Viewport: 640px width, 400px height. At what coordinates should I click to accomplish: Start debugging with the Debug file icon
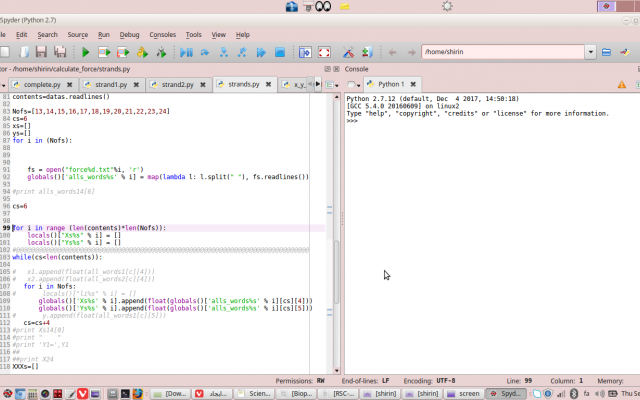187,52
